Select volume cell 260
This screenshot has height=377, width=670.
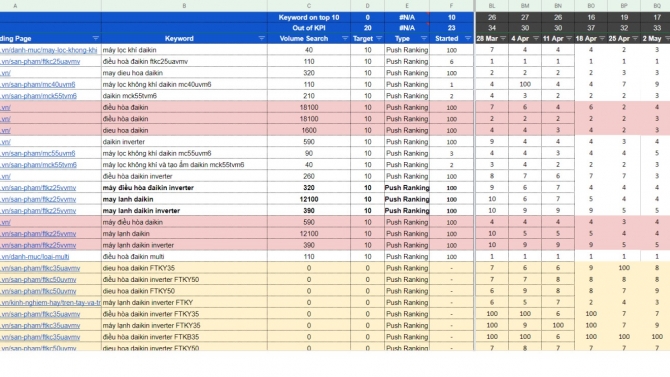(x=309, y=176)
